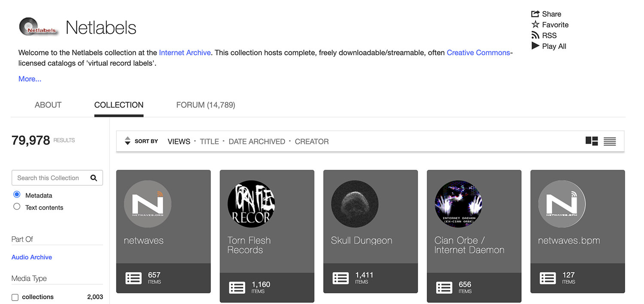Switch to tile grid view
The height and width of the screenshot is (304, 644).
pos(592,141)
